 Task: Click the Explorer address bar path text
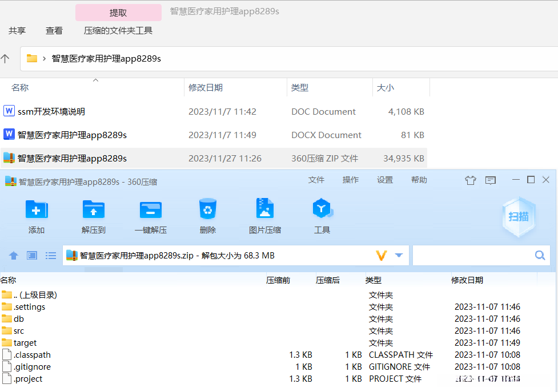click(x=106, y=59)
